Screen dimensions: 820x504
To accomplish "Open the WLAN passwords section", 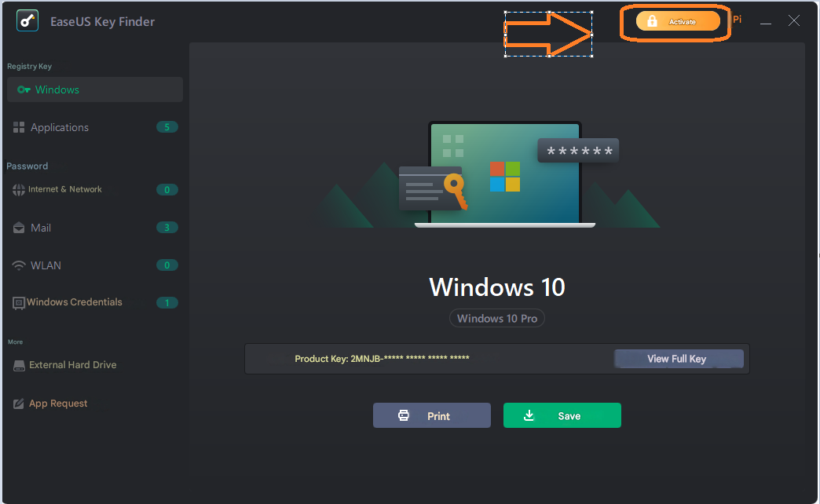I will 95,265.
